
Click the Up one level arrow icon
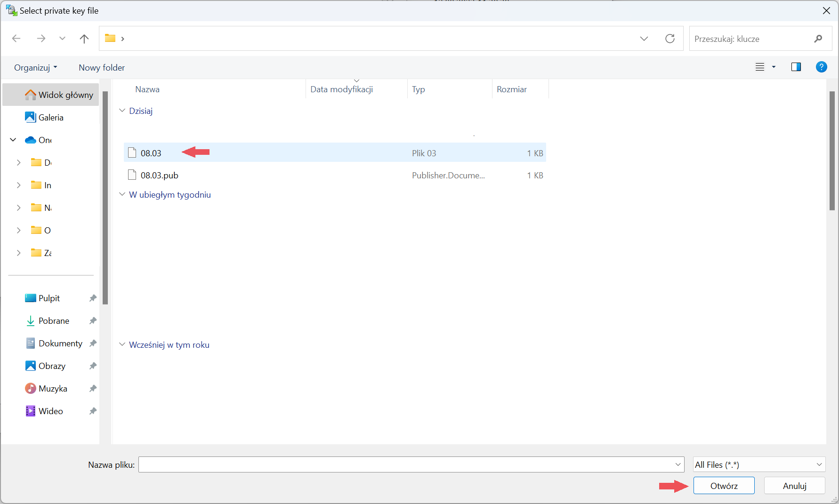(x=84, y=39)
